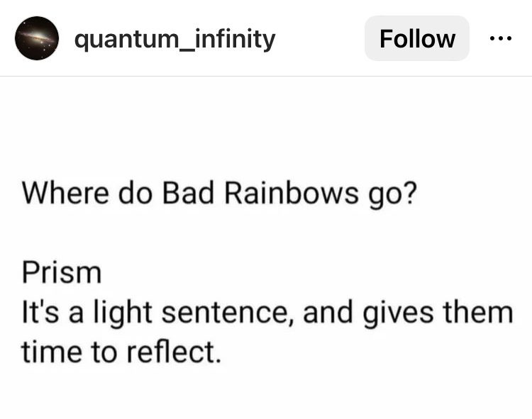Tap the 'time to reflect.' line
Image resolution: width=532 pixels, height=419 pixels.
pyautogui.click(x=121, y=352)
